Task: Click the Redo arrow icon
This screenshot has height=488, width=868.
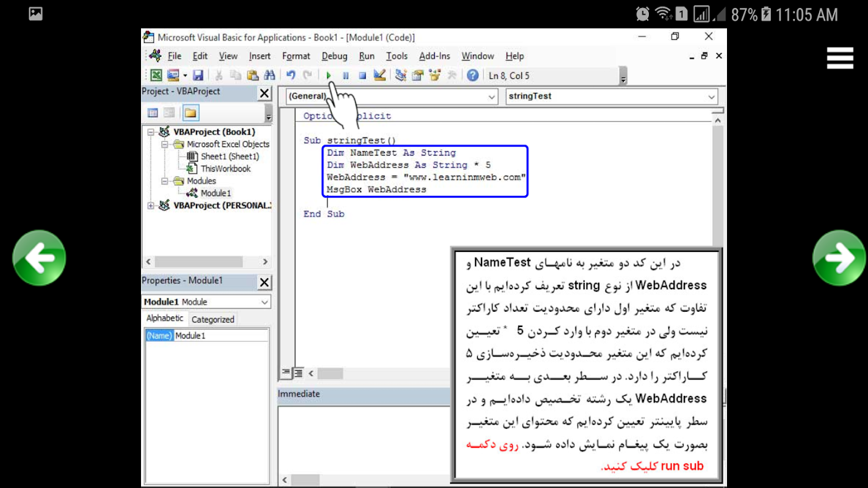Action: [x=307, y=76]
